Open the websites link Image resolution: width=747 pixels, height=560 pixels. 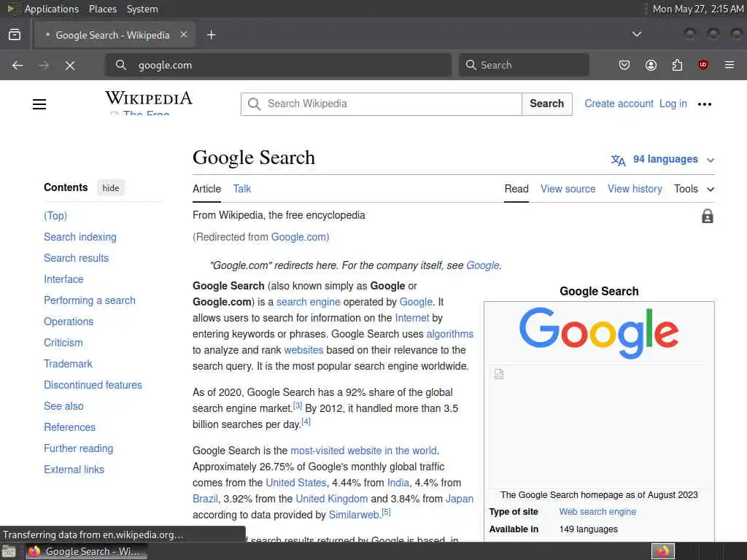point(303,350)
